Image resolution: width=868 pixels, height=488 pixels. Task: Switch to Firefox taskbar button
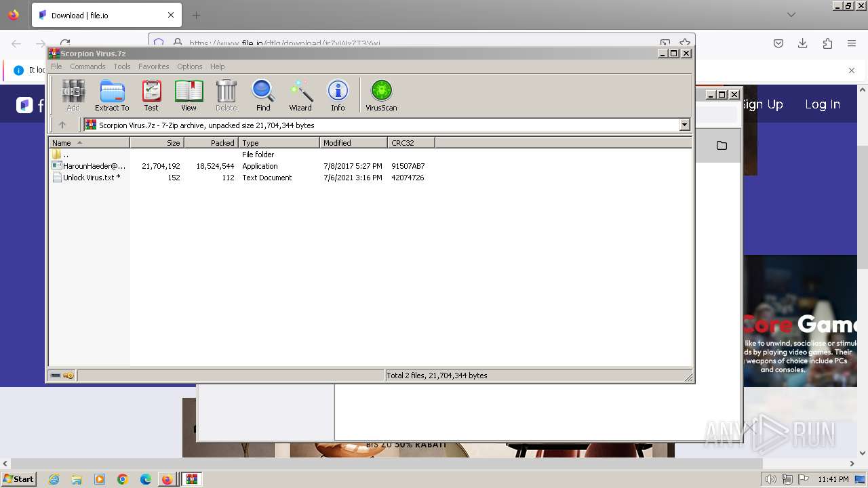coord(167,479)
